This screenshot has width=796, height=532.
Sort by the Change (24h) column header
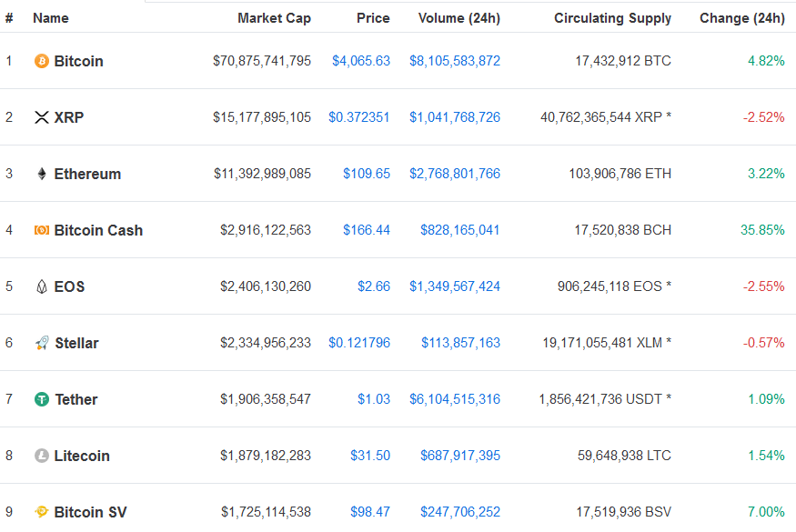tap(742, 18)
